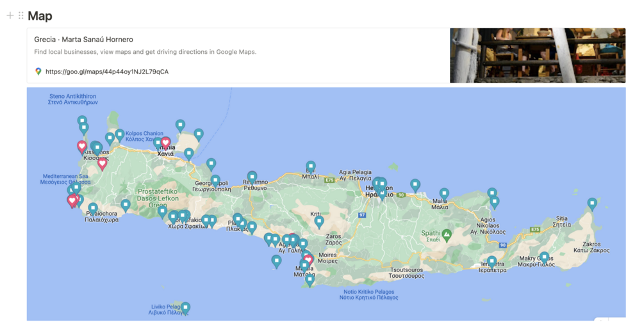Select the teal pin at Georgioupoli
644x336 pixels.
coord(215,181)
